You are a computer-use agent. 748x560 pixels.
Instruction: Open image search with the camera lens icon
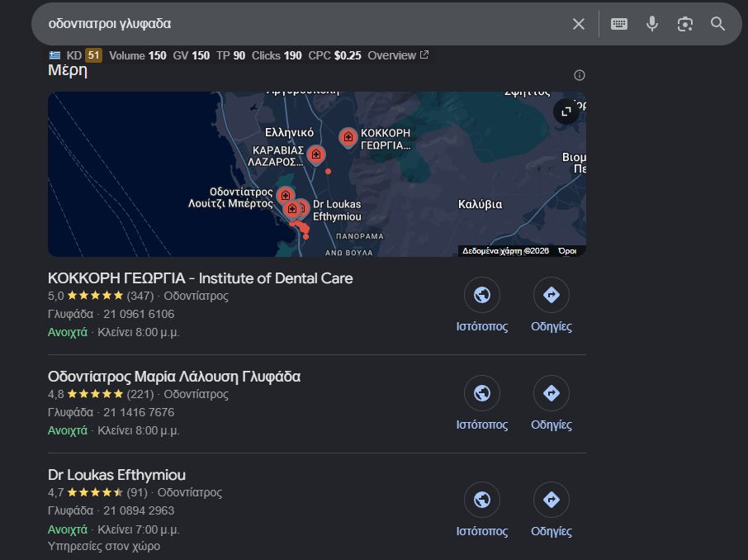tap(684, 24)
